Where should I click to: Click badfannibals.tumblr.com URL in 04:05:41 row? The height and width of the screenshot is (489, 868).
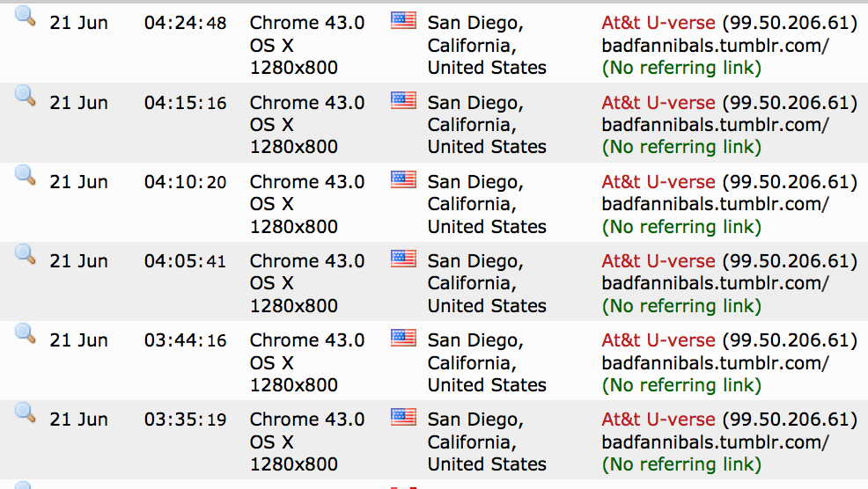[x=715, y=283]
